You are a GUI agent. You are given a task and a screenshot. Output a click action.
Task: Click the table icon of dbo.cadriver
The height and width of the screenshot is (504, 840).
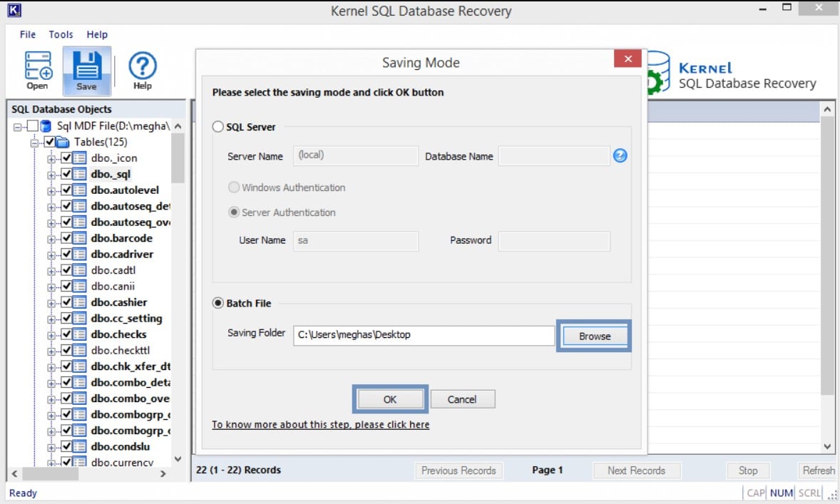pos(79,254)
